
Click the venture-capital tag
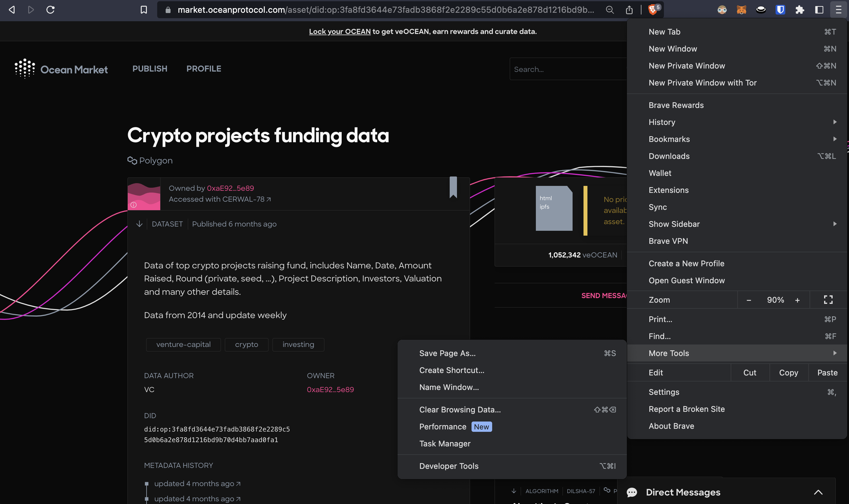(184, 344)
